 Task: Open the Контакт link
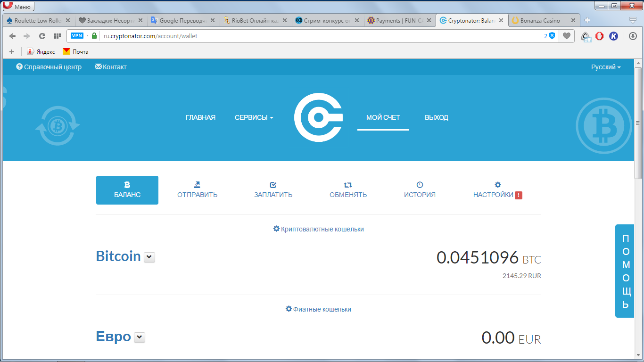[111, 67]
